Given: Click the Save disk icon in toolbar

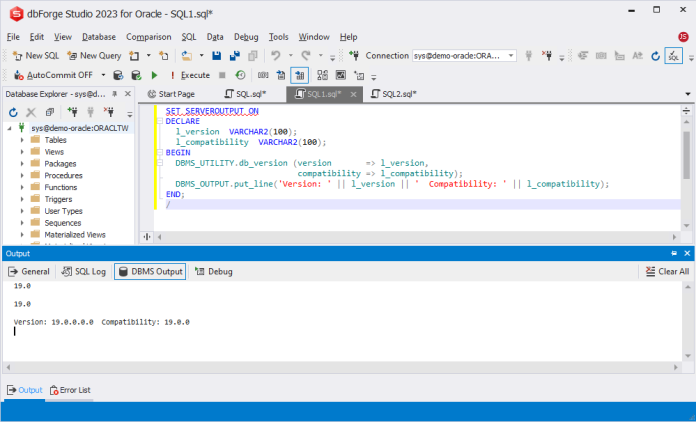Looking at the screenshot, I should 217,56.
